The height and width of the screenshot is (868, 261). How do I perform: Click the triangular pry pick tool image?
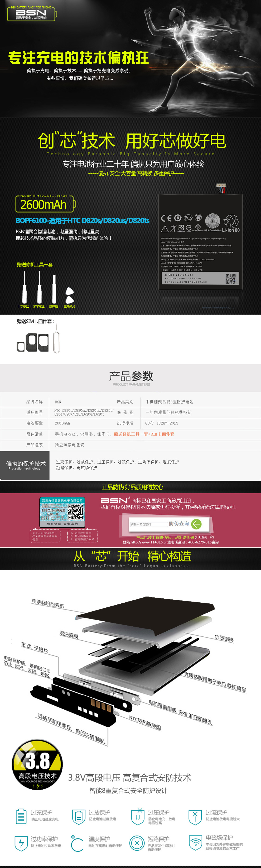pos(69,295)
